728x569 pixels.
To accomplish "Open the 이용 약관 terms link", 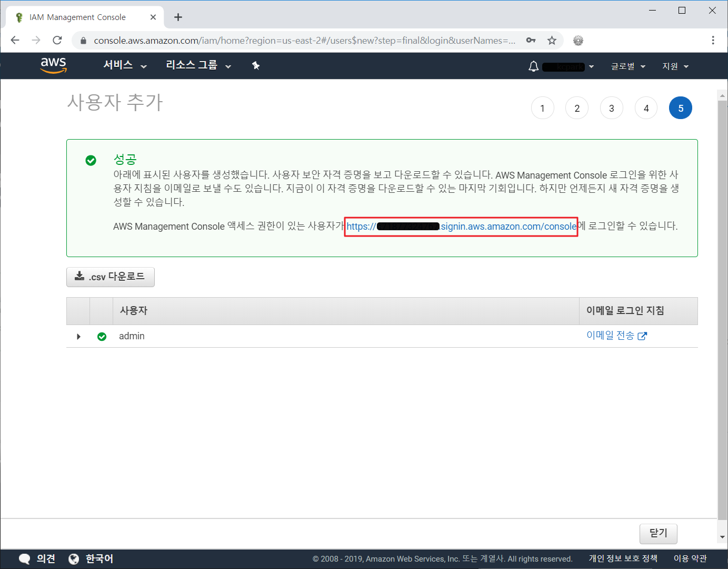I will (x=690, y=558).
